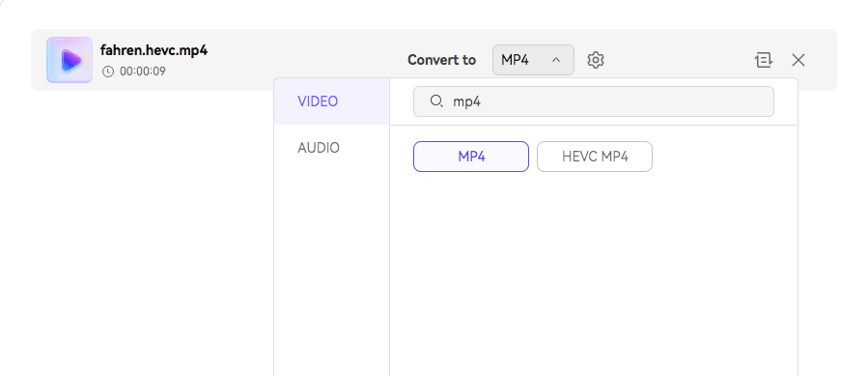Viewport: 868px width, 376px height.
Task: Click the fahren.hevc.mp4 file name
Action: point(154,50)
